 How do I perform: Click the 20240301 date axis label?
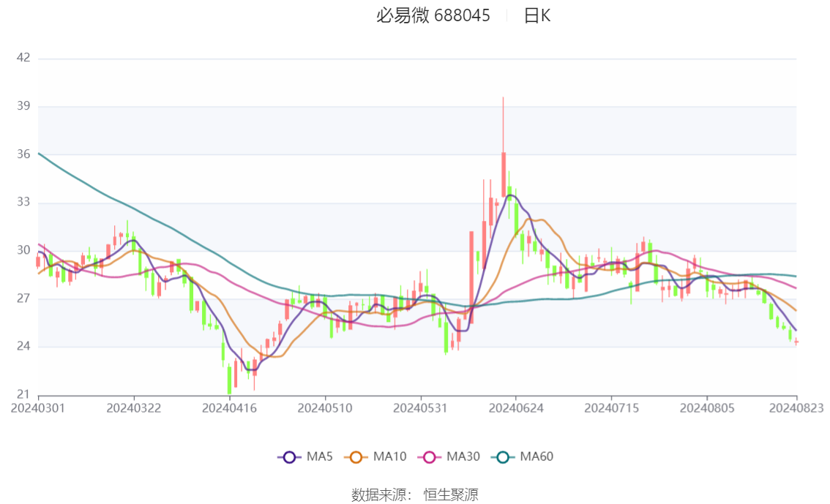[x=38, y=408]
